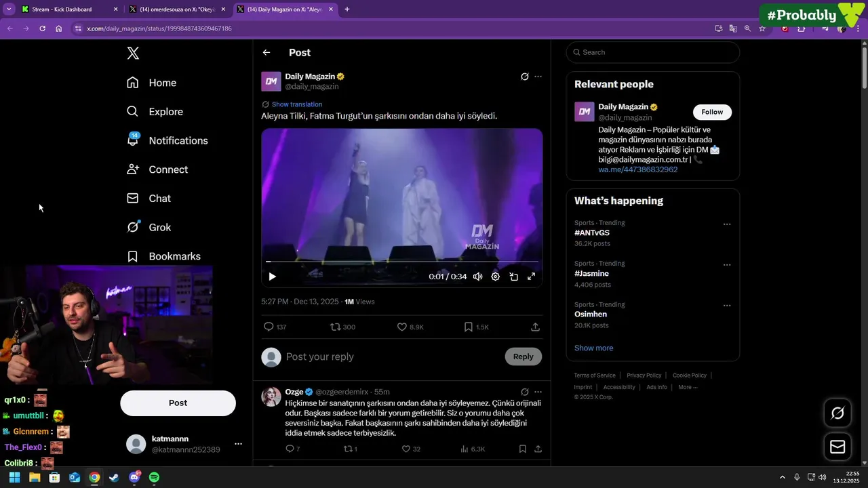
Task: Click the Search field on X
Action: pos(653,52)
